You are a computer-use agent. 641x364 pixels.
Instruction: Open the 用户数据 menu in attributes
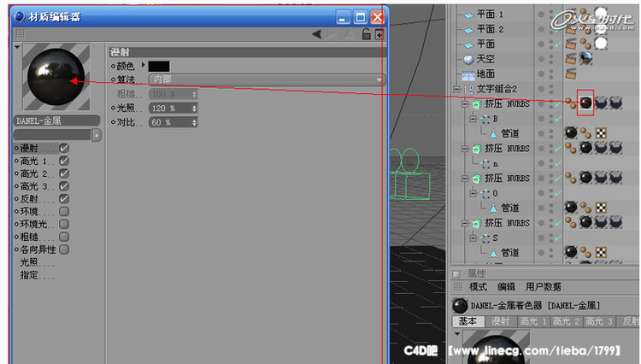coord(544,287)
